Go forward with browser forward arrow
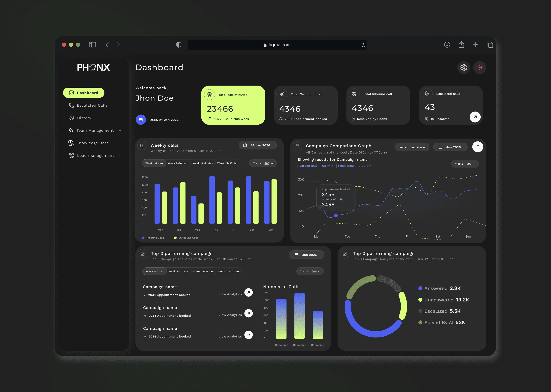The width and height of the screenshot is (551, 392). coord(118,45)
